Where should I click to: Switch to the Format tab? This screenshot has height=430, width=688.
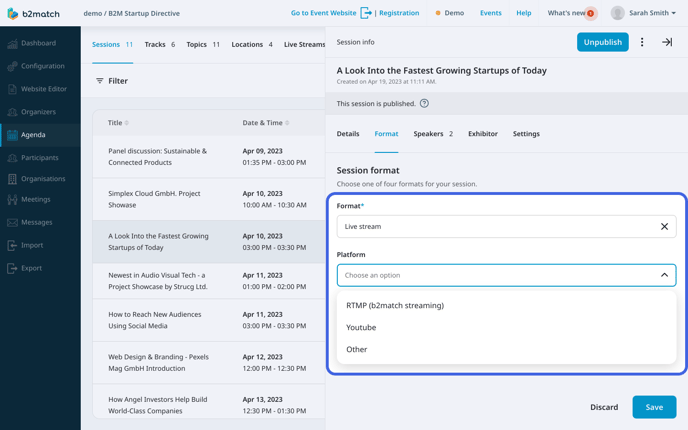tap(386, 134)
